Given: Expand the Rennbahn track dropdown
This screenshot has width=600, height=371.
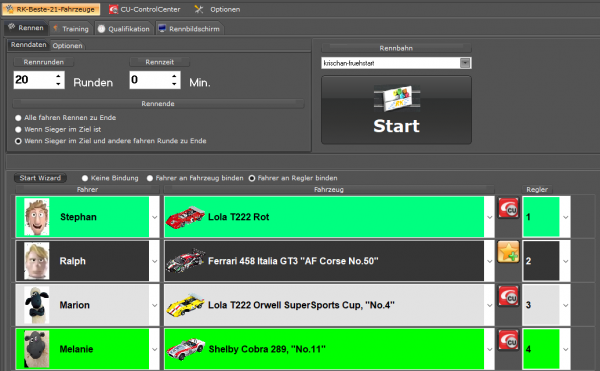Looking at the screenshot, I should (x=465, y=63).
